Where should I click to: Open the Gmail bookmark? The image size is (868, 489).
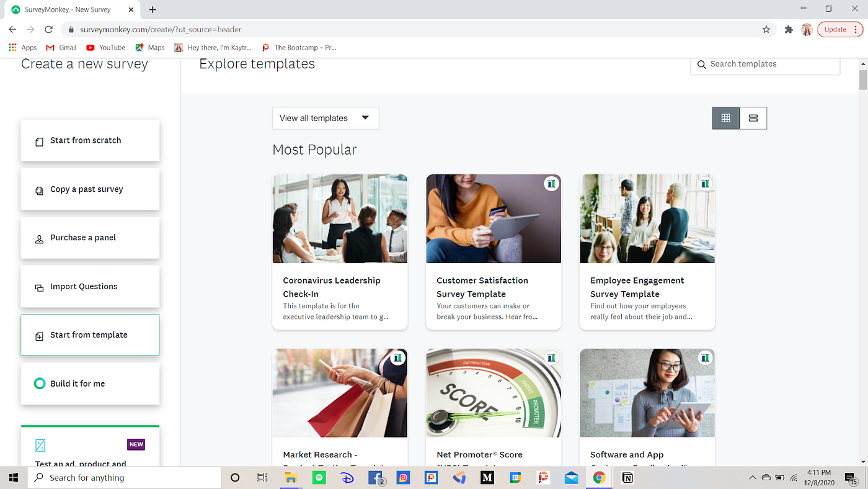(61, 47)
